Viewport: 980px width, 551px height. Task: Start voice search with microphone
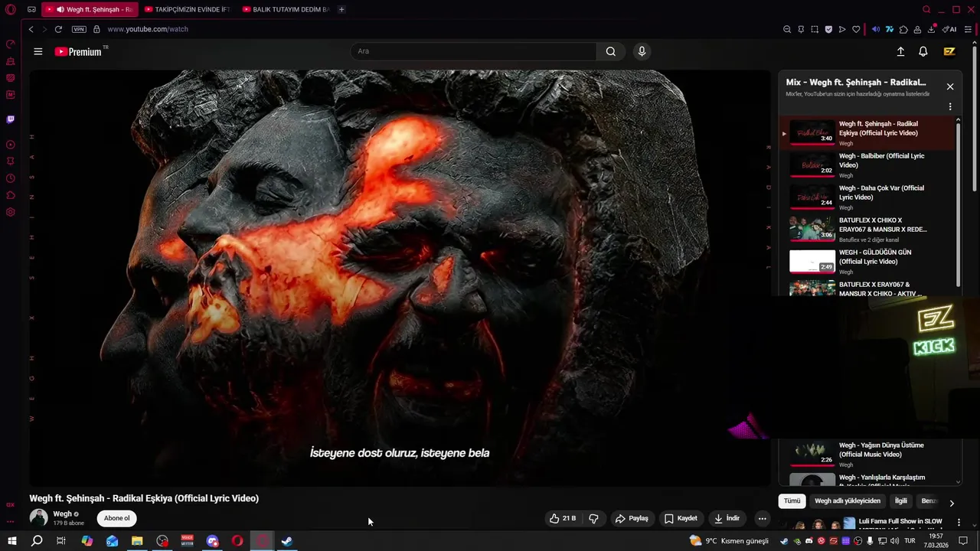(642, 51)
